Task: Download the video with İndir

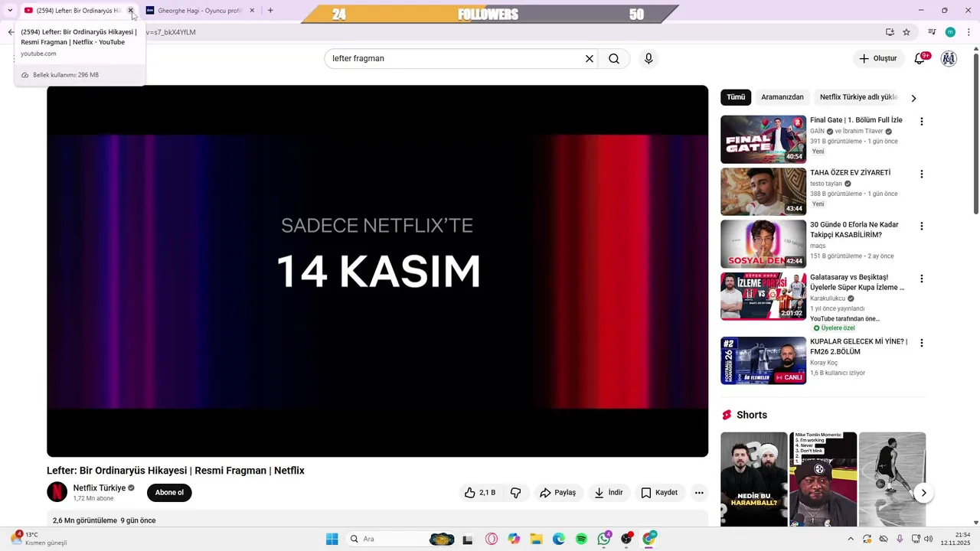Action: pyautogui.click(x=609, y=493)
